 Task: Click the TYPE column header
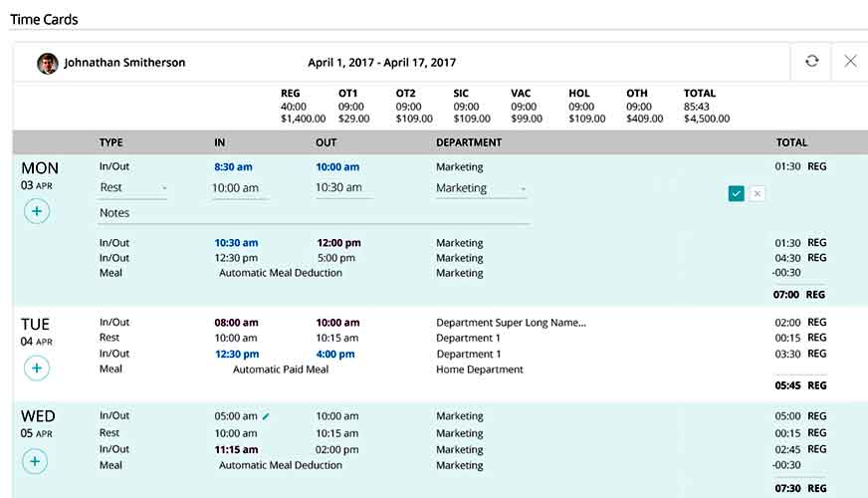tap(111, 142)
